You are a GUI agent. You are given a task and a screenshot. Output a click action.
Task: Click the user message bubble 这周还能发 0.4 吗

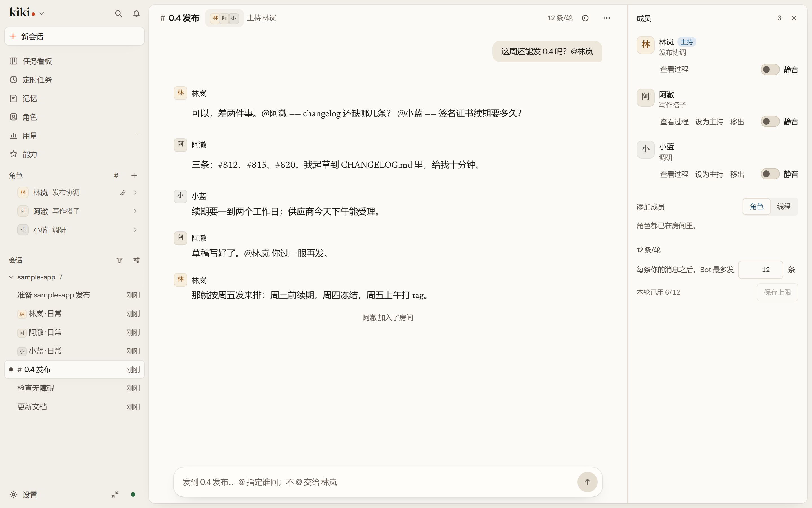[x=547, y=51]
